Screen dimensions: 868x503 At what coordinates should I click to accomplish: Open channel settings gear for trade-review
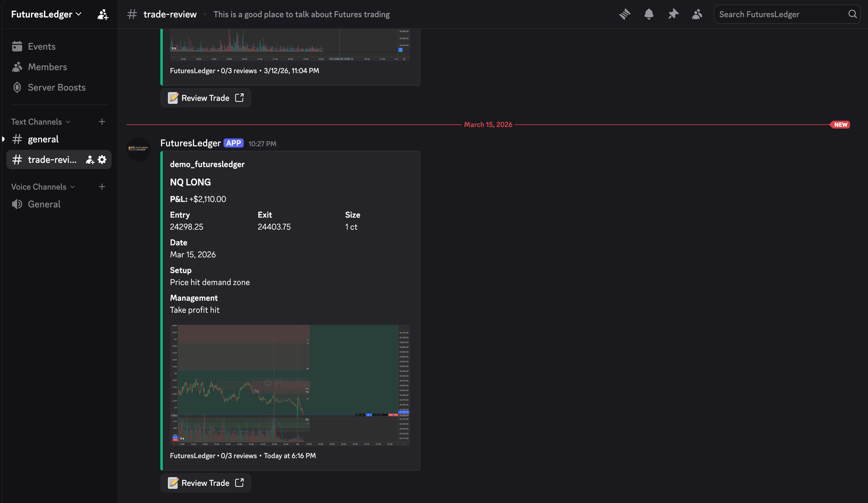point(102,160)
